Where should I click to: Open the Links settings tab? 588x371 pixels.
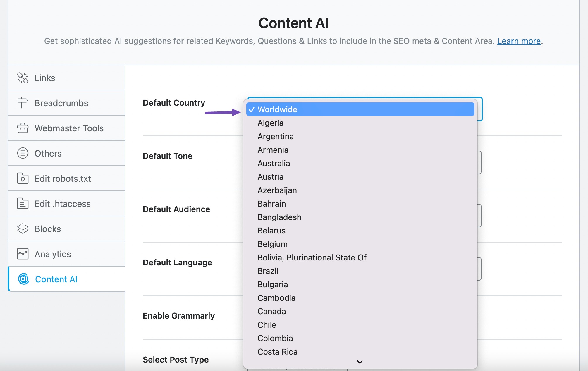66,78
